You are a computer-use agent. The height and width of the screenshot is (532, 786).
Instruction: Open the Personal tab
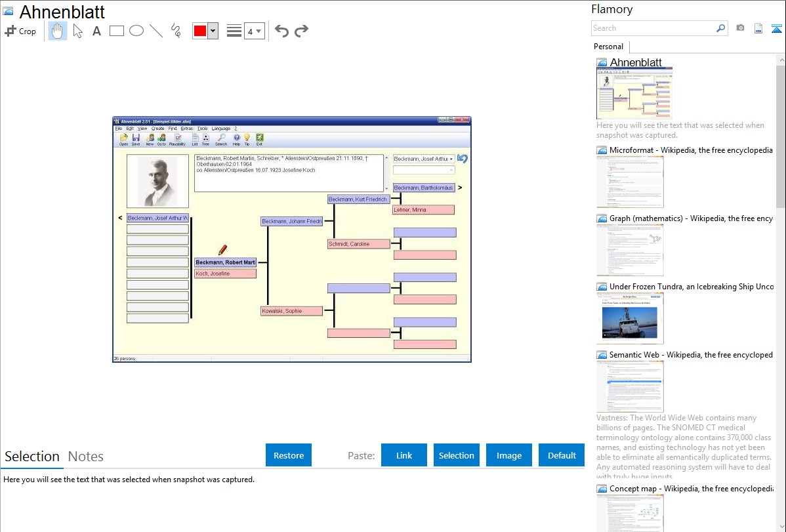(608, 47)
